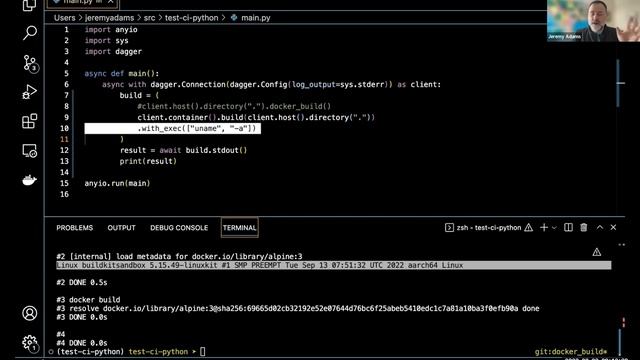
Task: Close the main.py editor tab
Action: [x=110, y=2]
